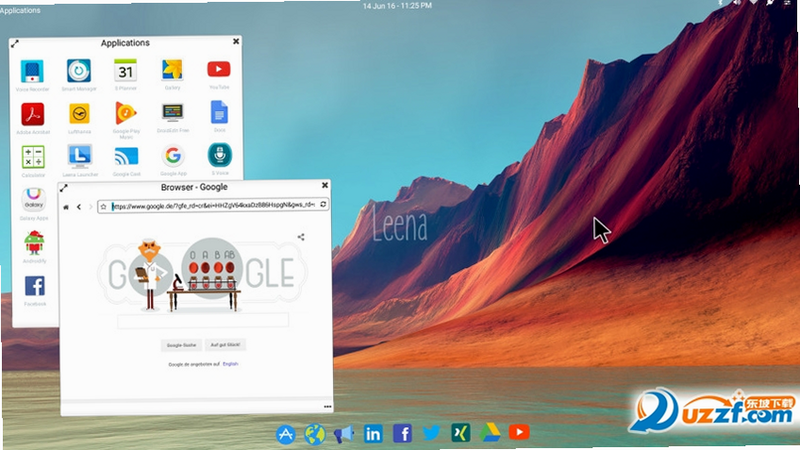The width and height of the screenshot is (800, 450).
Task: Open Google Cast app icon
Action: (126, 156)
